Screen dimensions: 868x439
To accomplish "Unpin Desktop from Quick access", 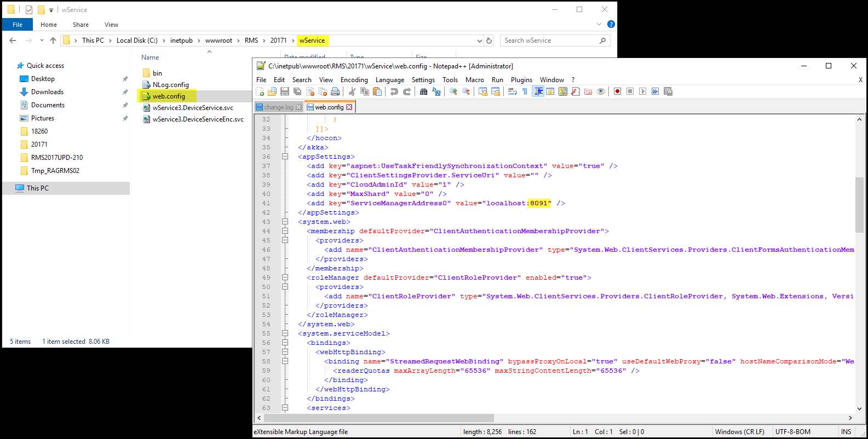I will 125,79.
